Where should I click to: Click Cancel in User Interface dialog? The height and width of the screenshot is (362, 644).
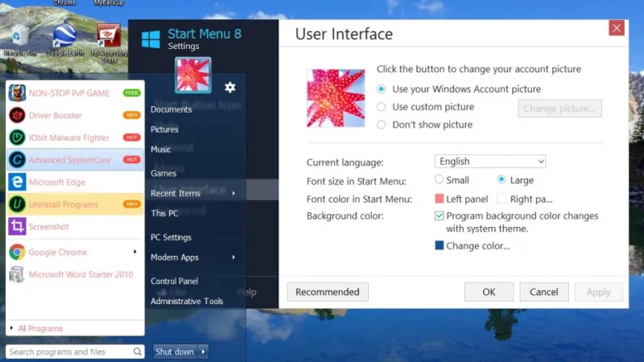click(x=544, y=292)
